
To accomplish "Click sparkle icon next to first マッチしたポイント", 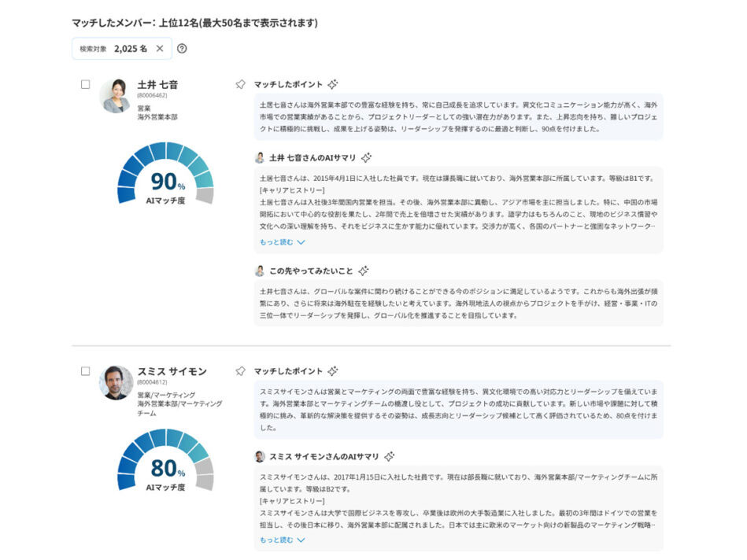I will [333, 84].
